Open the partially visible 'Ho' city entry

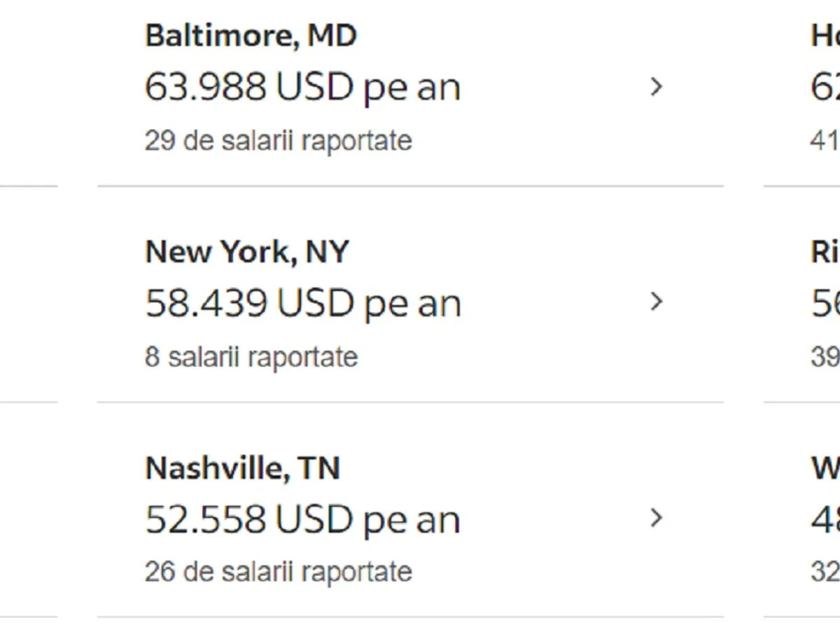point(825,36)
